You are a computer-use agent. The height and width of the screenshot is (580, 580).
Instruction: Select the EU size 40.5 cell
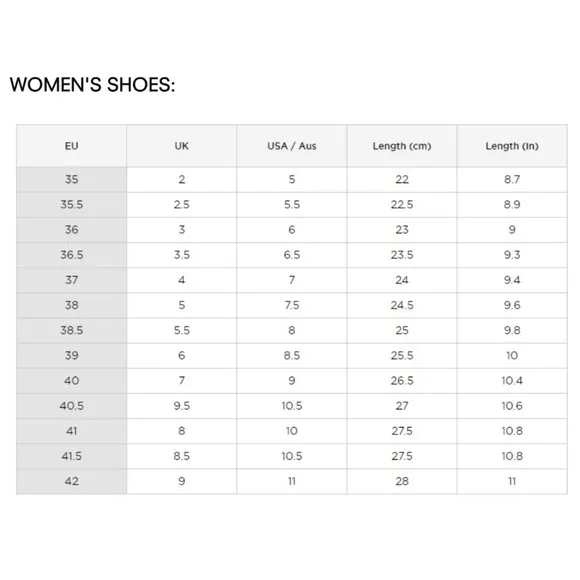pyautogui.click(x=71, y=406)
